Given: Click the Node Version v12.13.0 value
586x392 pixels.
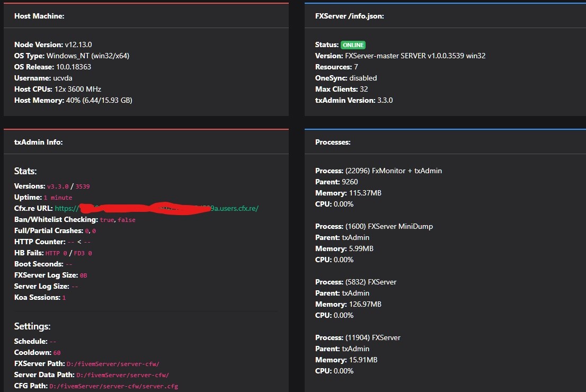Looking at the screenshot, I should (78, 44).
